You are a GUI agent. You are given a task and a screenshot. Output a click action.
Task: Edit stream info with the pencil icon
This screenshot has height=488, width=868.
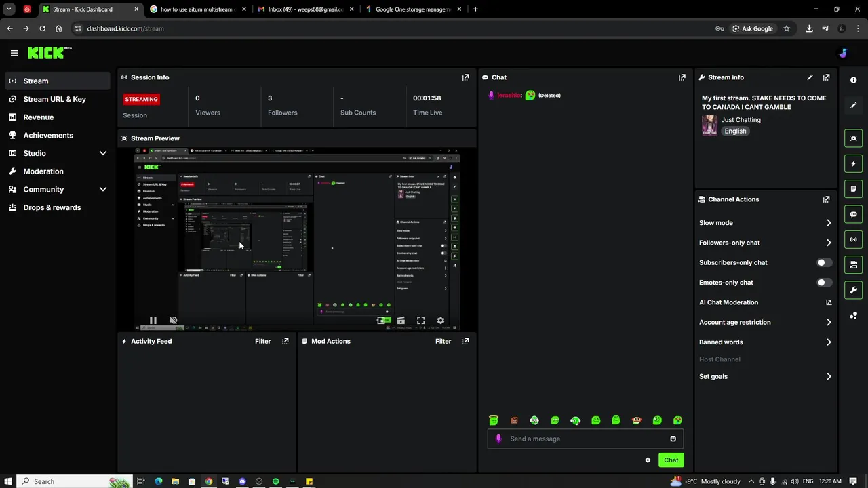[x=810, y=77]
